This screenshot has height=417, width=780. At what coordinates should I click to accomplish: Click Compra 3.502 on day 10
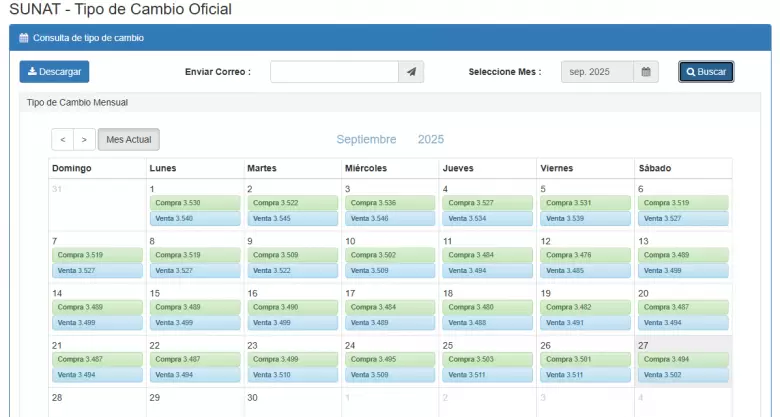click(390, 255)
